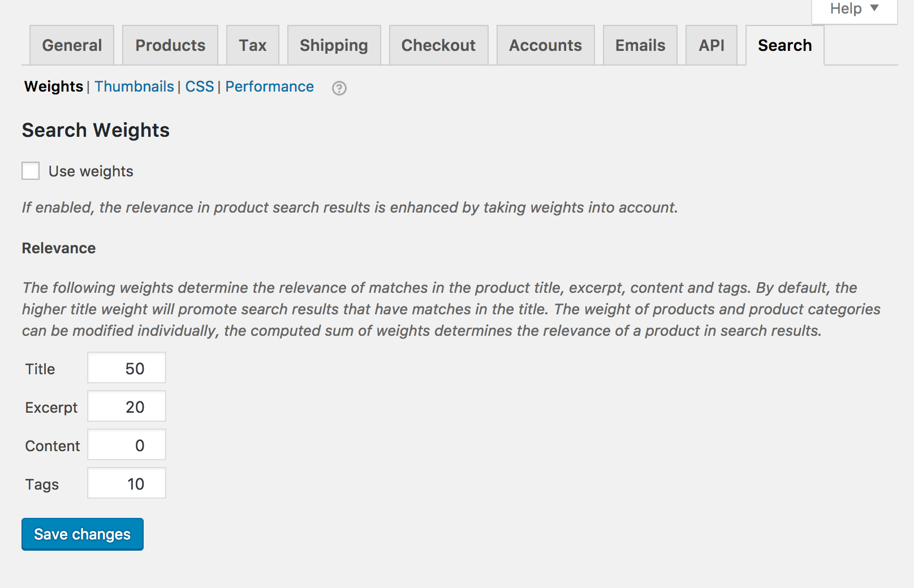This screenshot has height=588, width=914.
Task: Open the API tab
Action: click(x=711, y=45)
